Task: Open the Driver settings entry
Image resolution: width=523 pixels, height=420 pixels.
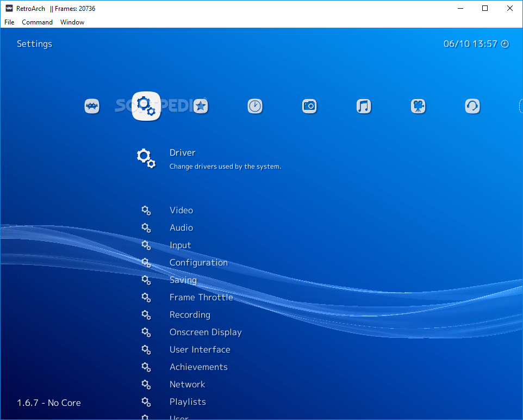Action: click(183, 152)
